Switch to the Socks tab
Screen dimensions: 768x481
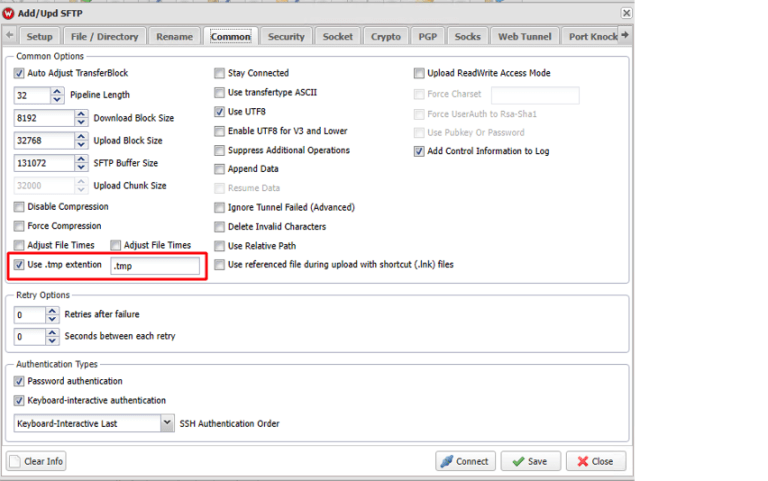[x=467, y=36]
